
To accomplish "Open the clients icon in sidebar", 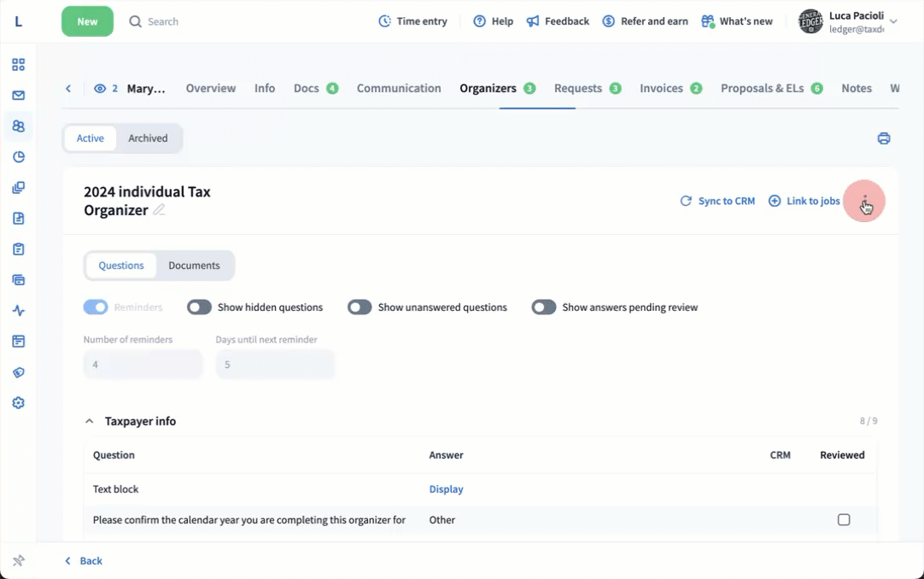I will 18,126.
